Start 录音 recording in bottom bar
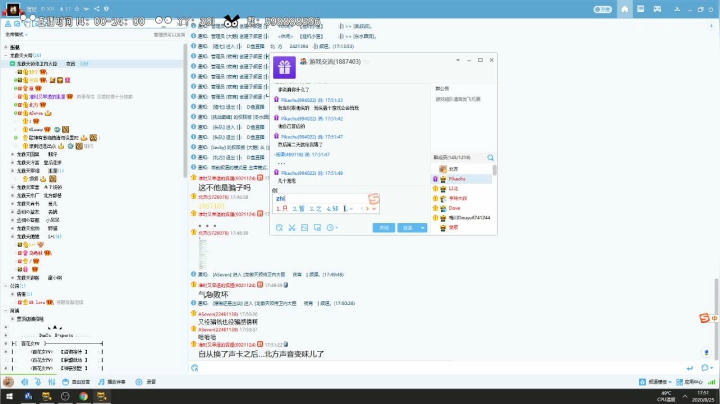The height and width of the screenshot is (404, 720). pyautogui.click(x=146, y=382)
